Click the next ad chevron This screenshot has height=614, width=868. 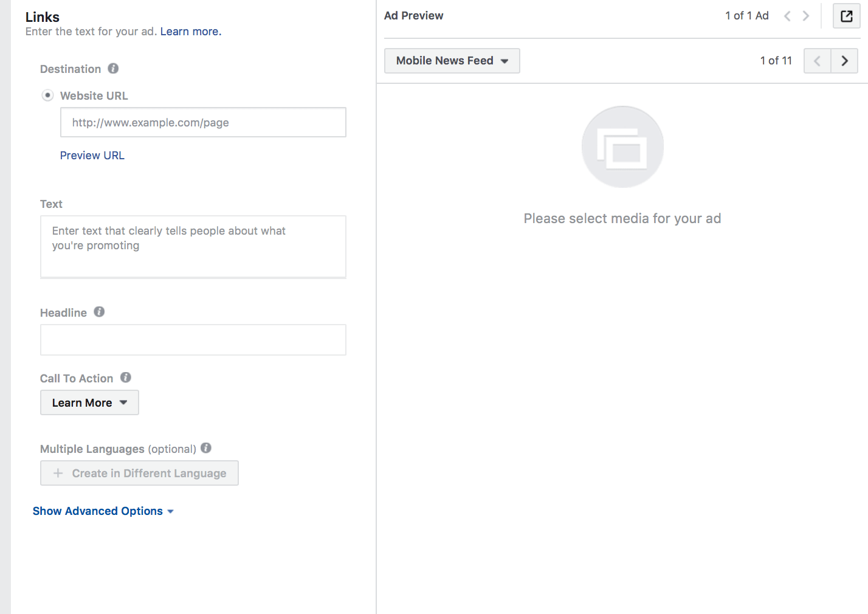click(806, 16)
